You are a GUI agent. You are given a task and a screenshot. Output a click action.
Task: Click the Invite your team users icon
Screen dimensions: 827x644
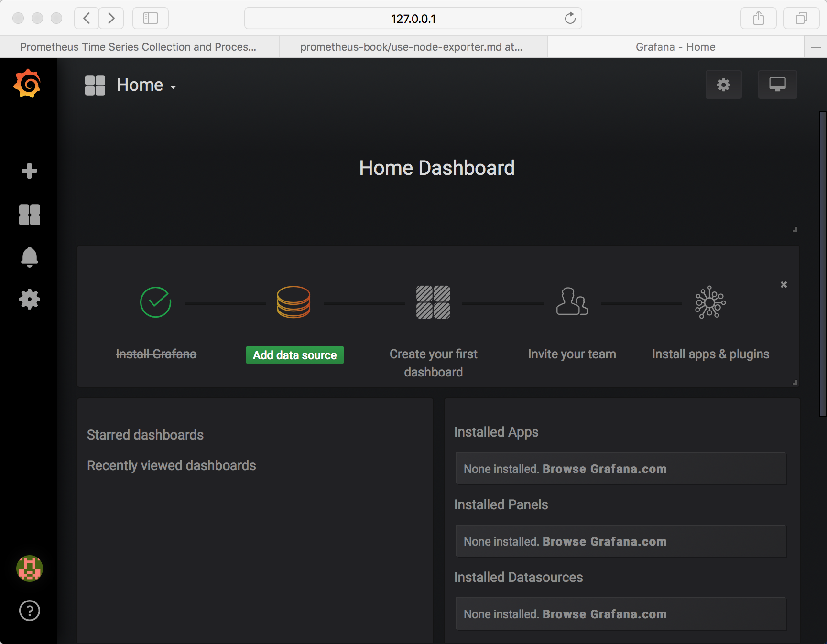(x=572, y=301)
